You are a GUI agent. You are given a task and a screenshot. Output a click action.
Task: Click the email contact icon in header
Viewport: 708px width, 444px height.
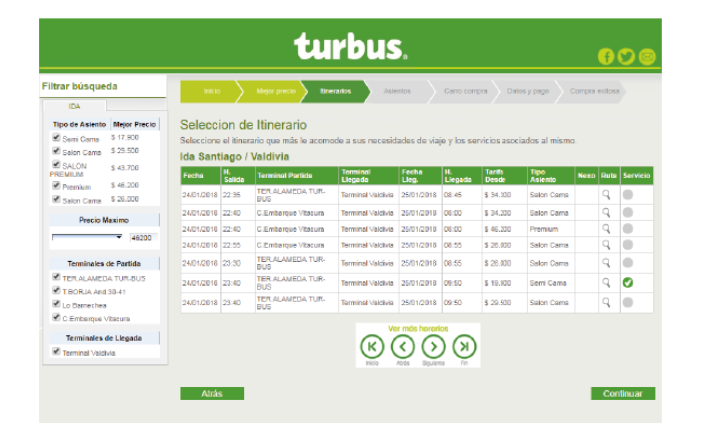click(x=647, y=56)
